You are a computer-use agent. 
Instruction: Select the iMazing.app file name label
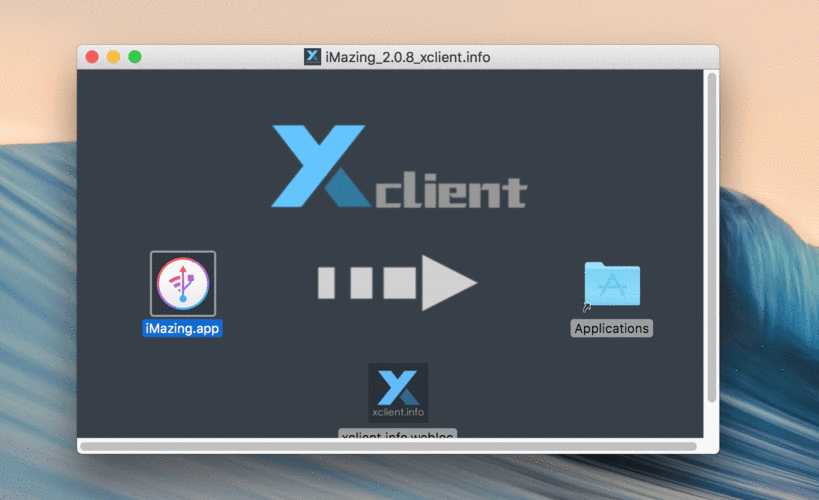point(182,329)
